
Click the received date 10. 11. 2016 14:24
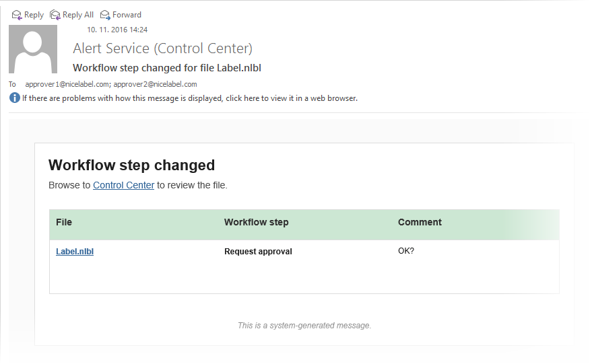tap(117, 30)
